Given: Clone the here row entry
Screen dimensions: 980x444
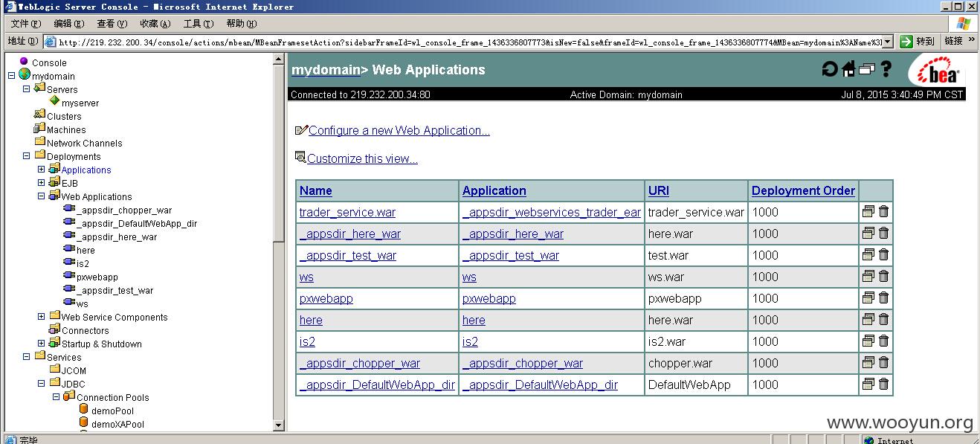Looking at the screenshot, I should (868, 320).
